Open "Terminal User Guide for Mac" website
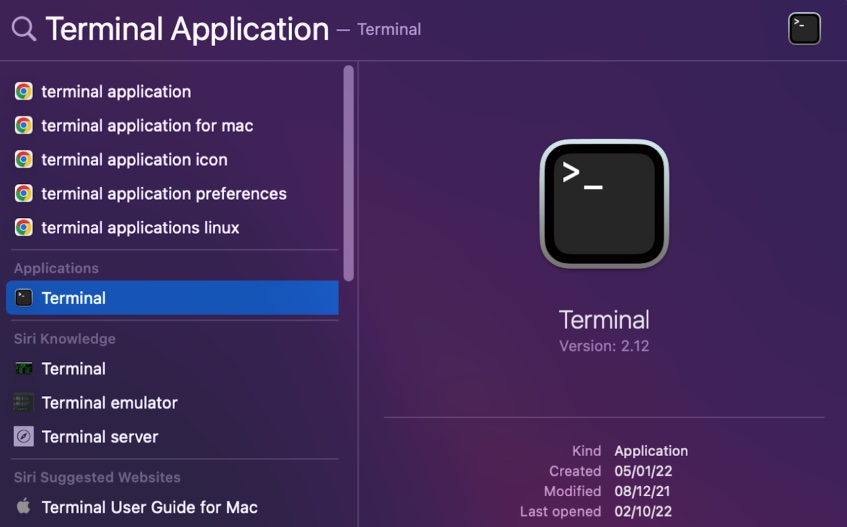Screen dimensions: 847x527 (172, 507)
